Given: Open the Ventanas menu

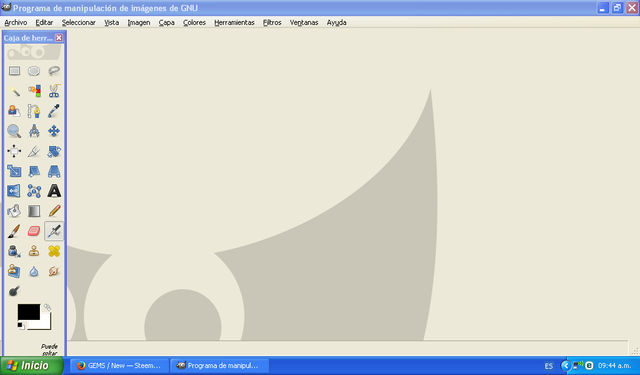Looking at the screenshot, I should click(304, 22).
